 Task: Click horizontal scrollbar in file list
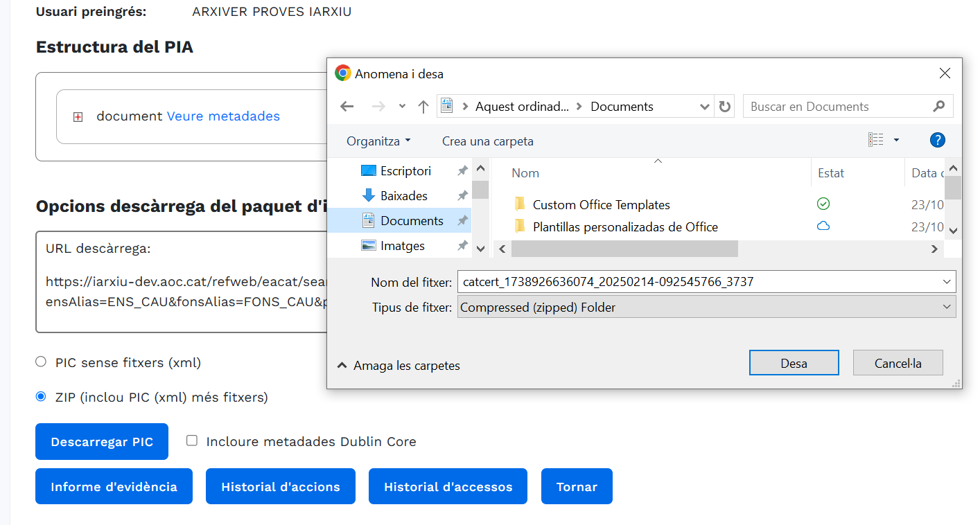pos(624,249)
